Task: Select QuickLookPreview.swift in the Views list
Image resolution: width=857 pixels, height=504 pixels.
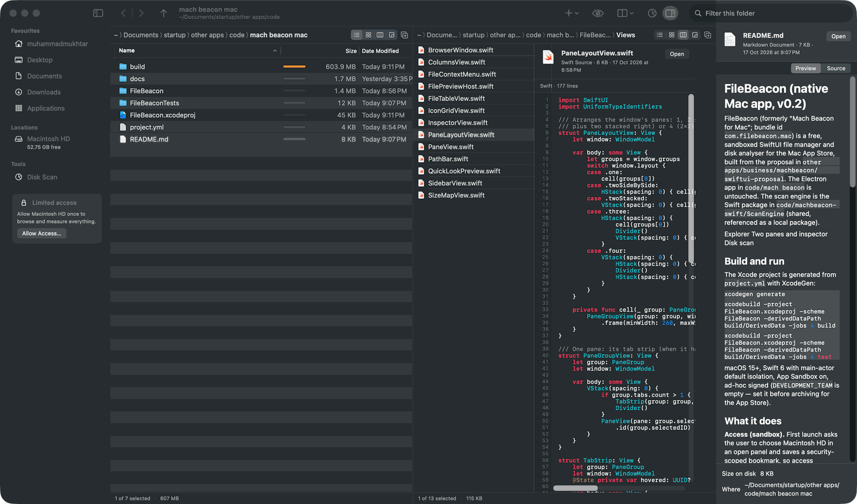Action: pyautogui.click(x=473, y=171)
